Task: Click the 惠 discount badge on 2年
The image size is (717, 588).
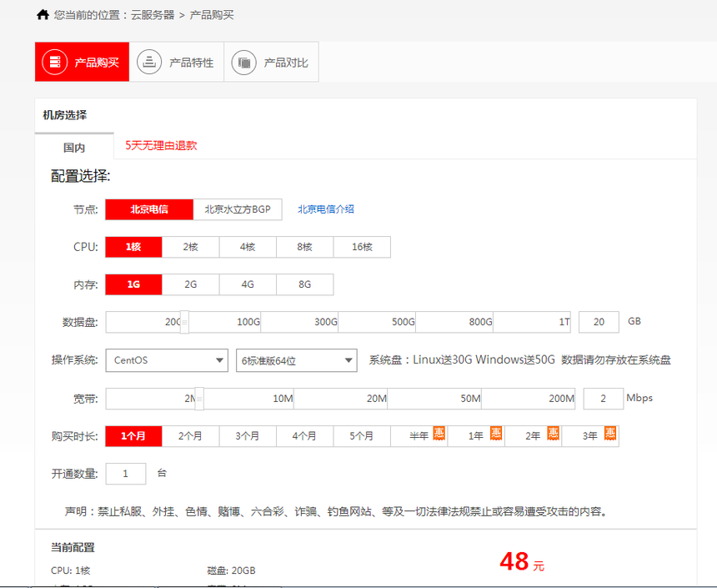Action: pos(554,433)
